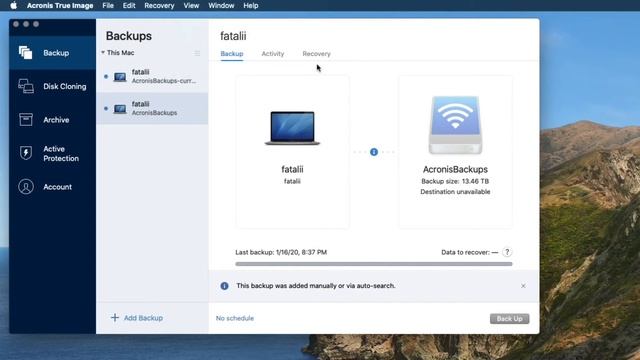Click the Data to recover label
Viewport: 640px width, 360px height.
point(469,252)
